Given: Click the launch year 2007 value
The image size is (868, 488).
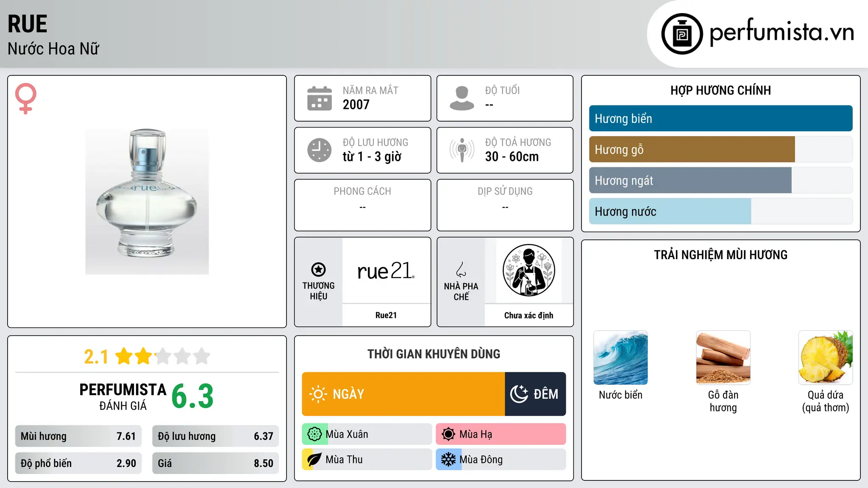Looking at the screenshot, I should pyautogui.click(x=356, y=105).
